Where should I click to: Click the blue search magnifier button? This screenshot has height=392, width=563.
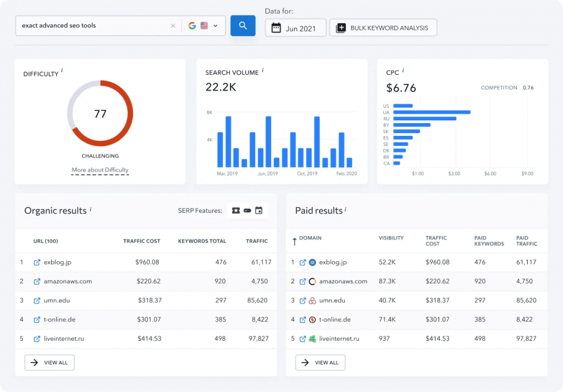[242, 25]
